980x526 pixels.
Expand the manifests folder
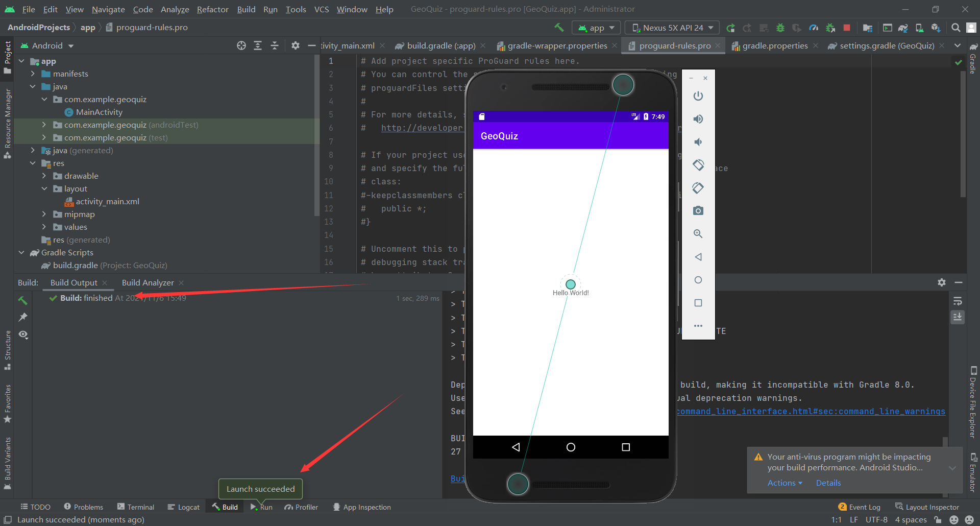pos(33,74)
